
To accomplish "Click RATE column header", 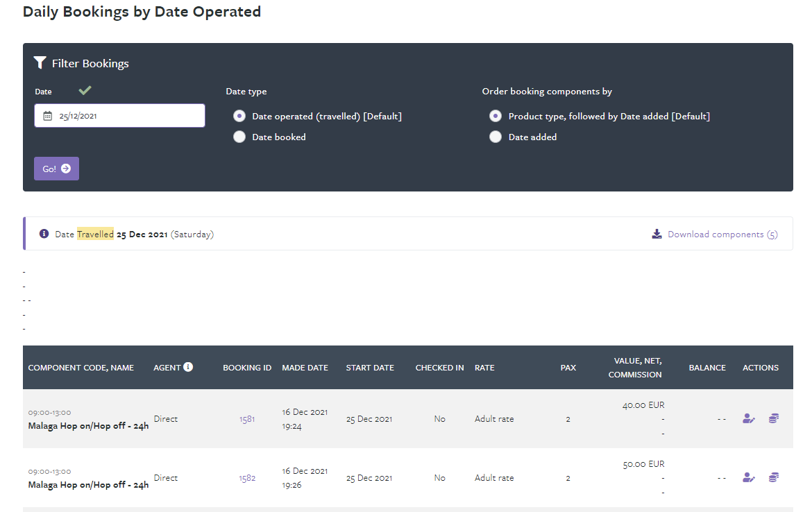I will [484, 368].
